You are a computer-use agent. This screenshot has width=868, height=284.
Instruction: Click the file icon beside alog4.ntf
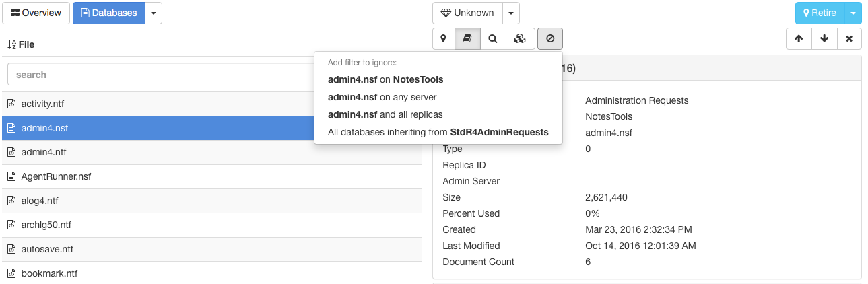coord(11,201)
